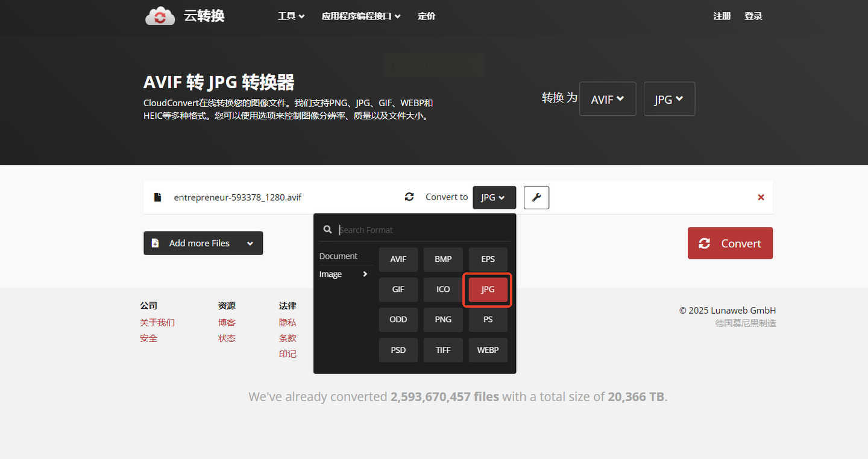Click the heading 'AVIF 转 JPG 转换器'
Viewport: 868px width, 459px height.
[219, 82]
